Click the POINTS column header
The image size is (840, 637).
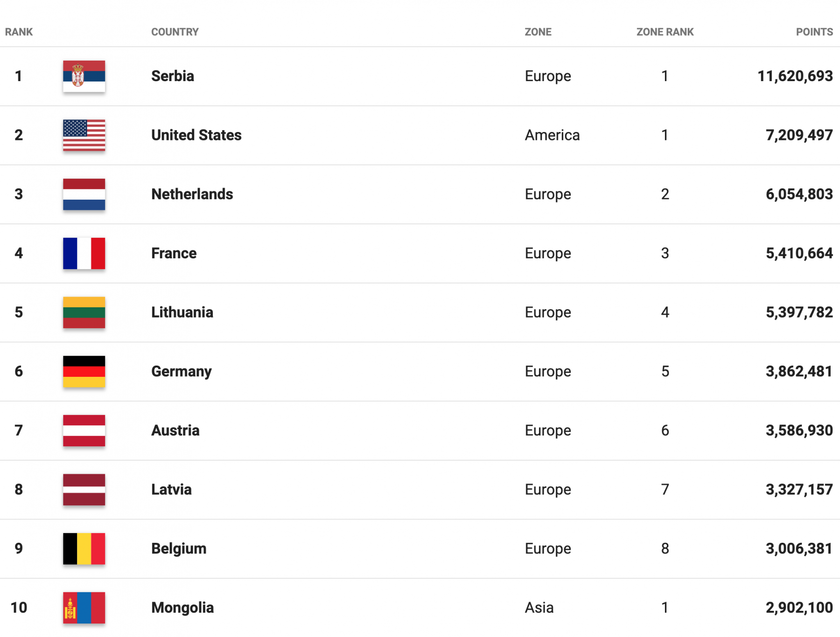coord(814,32)
